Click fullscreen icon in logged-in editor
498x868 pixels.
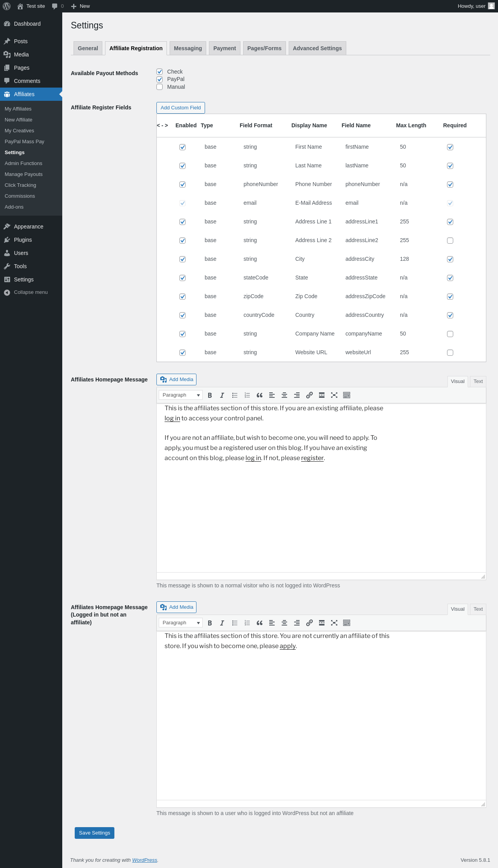pos(334,623)
